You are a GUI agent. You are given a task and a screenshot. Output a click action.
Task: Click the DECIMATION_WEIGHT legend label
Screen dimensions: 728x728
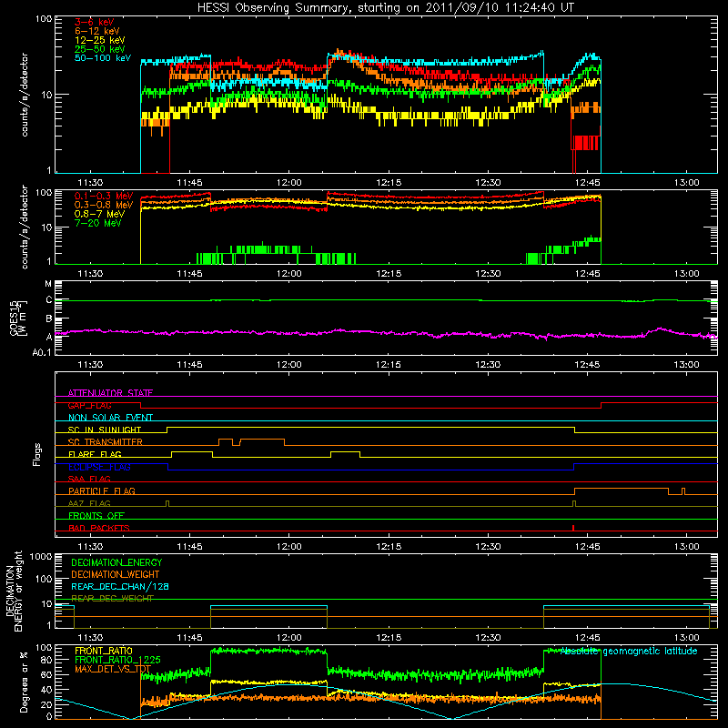pyautogui.click(x=116, y=575)
